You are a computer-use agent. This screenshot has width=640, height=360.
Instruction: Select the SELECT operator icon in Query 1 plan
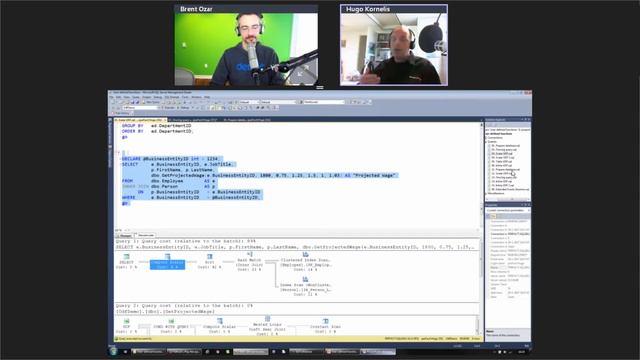126,257
